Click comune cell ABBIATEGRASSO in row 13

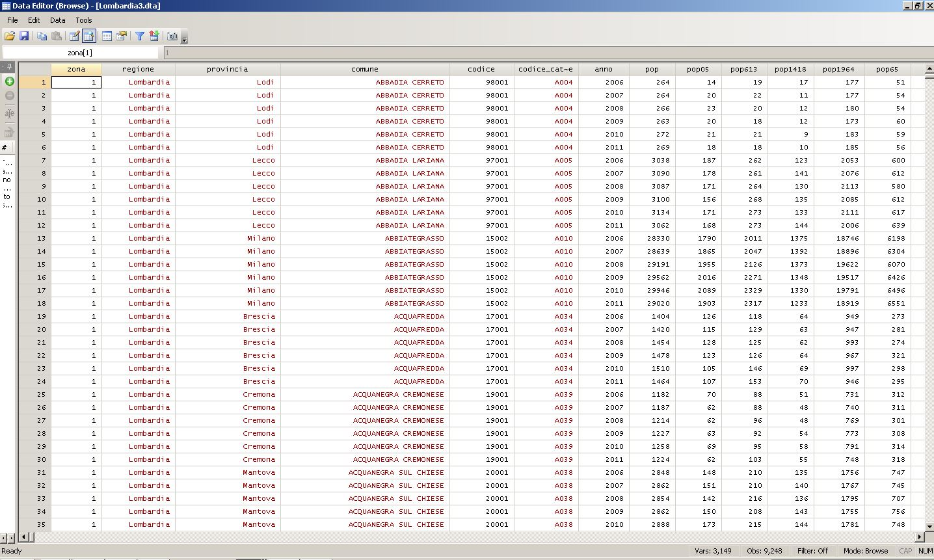pyautogui.click(x=365, y=238)
